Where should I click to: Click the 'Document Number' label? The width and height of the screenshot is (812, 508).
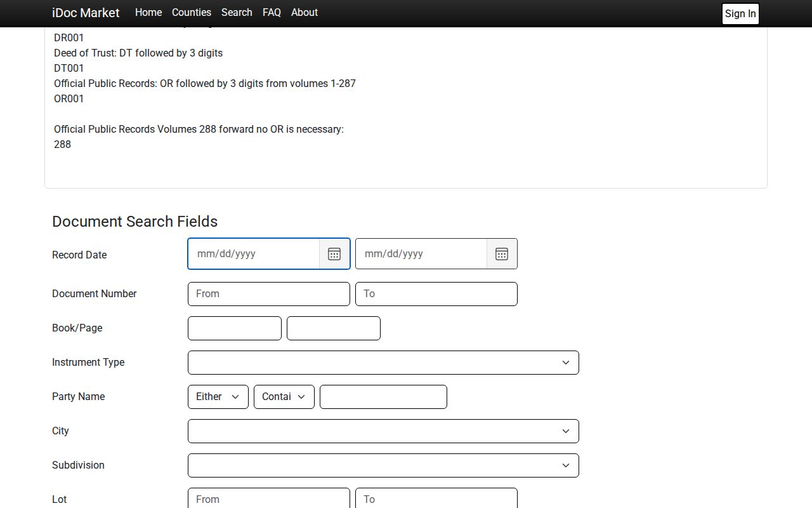point(94,293)
